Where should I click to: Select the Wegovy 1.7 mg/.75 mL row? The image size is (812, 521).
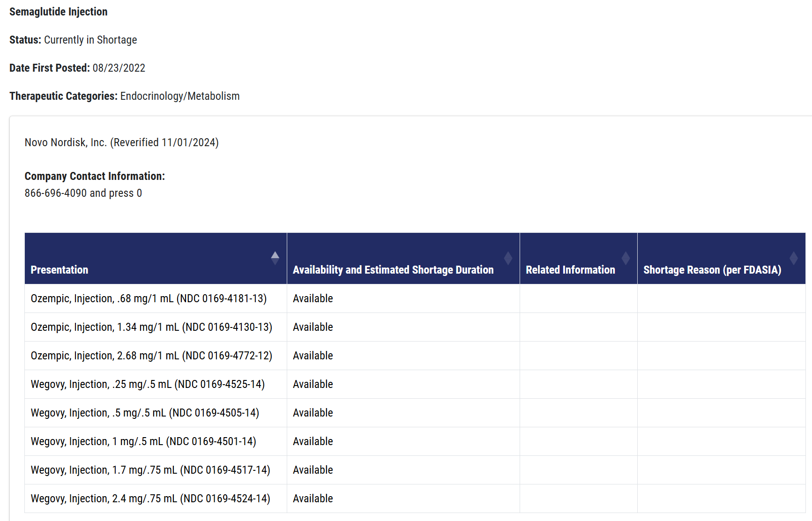tap(150, 470)
